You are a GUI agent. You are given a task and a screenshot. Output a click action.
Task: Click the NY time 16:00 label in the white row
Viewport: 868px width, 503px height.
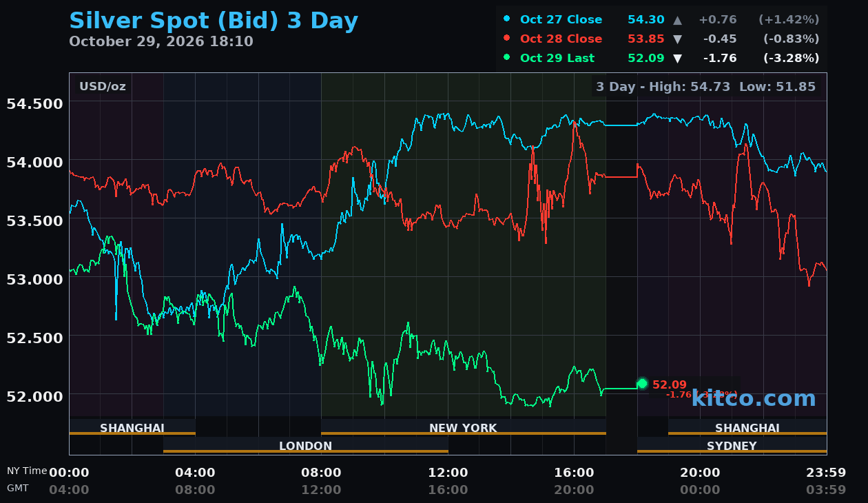coord(574,473)
